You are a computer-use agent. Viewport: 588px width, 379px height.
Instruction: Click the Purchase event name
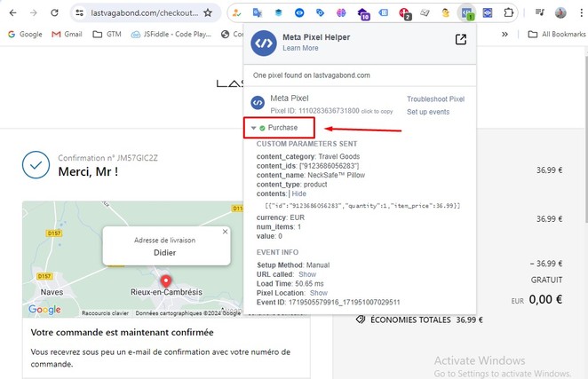click(282, 128)
